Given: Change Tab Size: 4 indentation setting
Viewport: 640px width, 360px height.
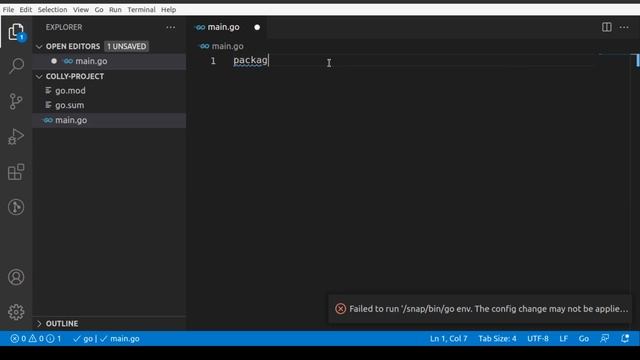Looking at the screenshot, I should click(x=497, y=339).
